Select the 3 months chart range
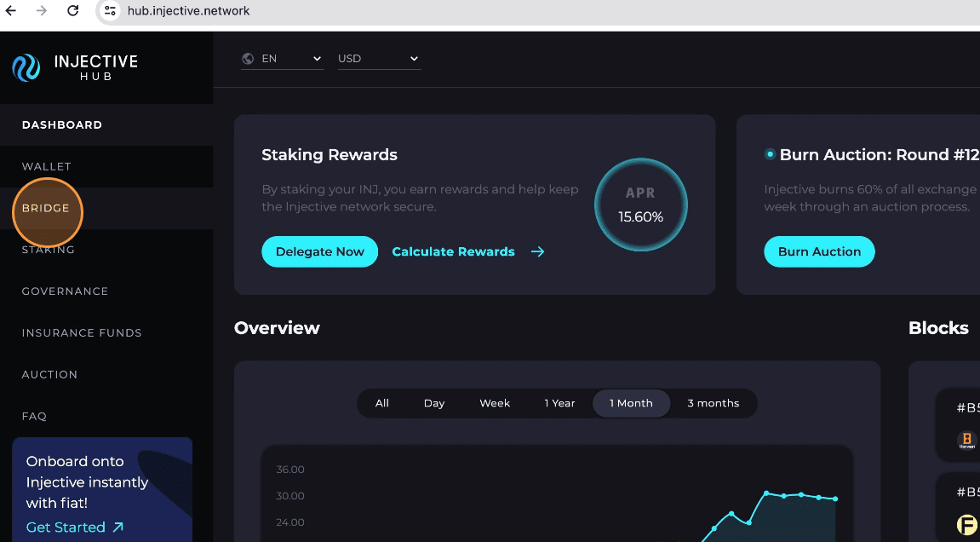 coord(714,403)
